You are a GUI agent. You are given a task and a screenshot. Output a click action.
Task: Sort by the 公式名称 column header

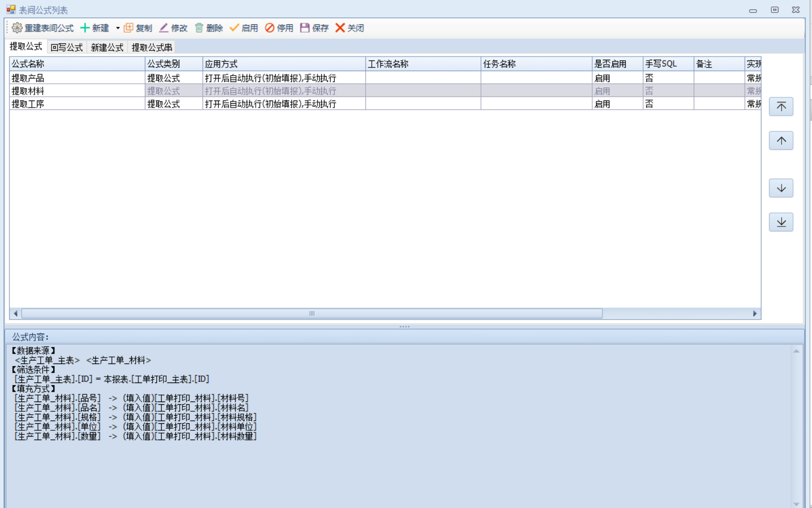coord(77,64)
